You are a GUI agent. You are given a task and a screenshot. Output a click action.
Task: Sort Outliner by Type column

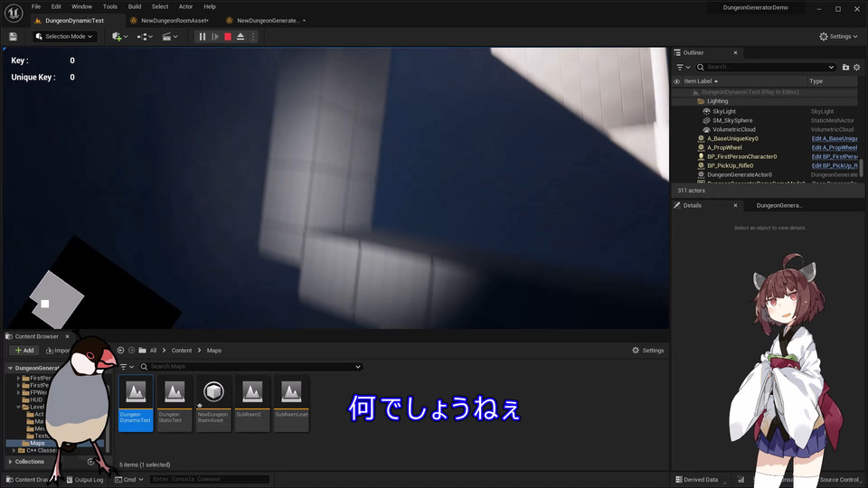816,81
